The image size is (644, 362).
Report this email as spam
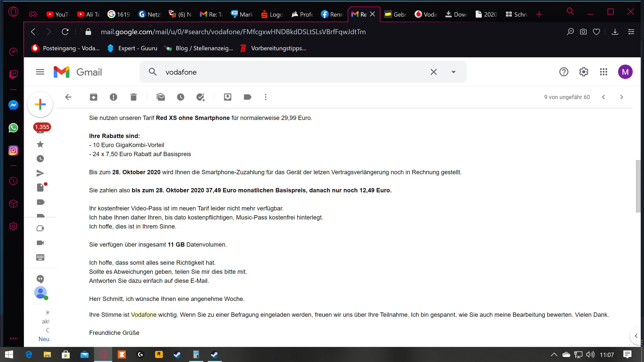[113, 97]
